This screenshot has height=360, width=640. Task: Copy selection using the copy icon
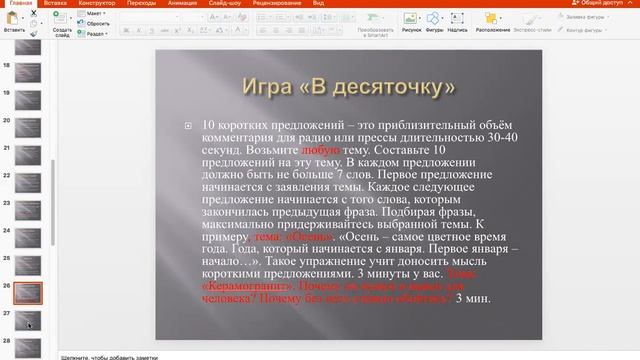34,24
